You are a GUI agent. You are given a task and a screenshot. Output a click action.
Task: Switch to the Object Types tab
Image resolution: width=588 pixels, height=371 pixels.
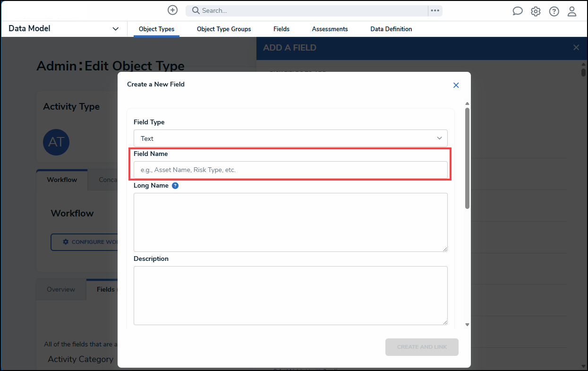click(x=156, y=29)
